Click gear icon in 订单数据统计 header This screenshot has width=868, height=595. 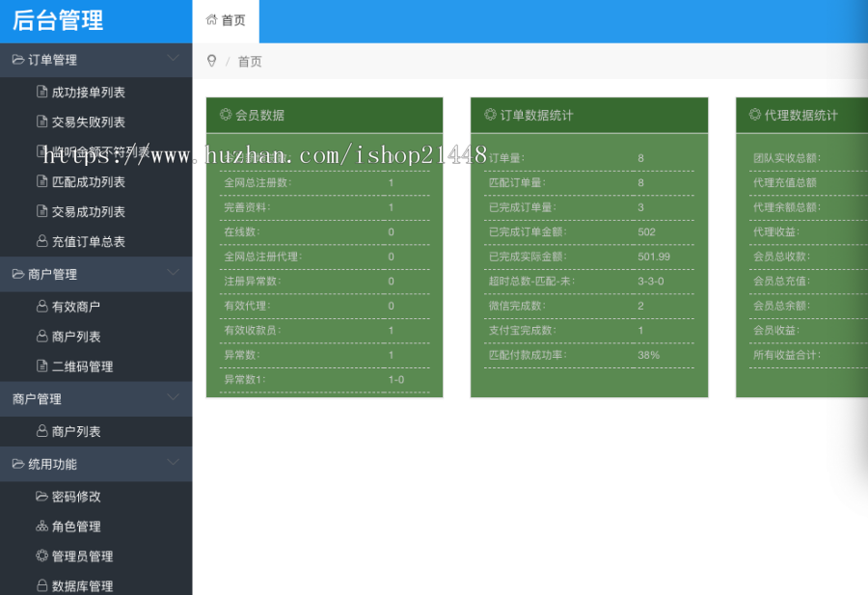(x=490, y=115)
